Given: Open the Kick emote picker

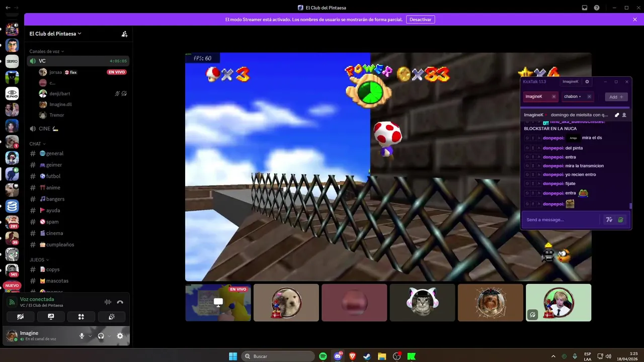Looking at the screenshot, I should coord(621,220).
